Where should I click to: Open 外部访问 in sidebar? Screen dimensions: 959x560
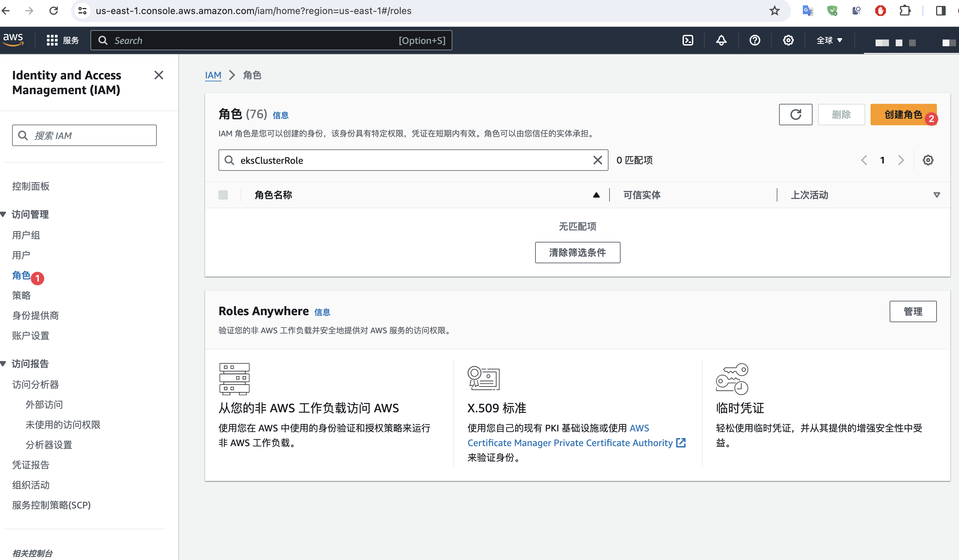click(44, 405)
